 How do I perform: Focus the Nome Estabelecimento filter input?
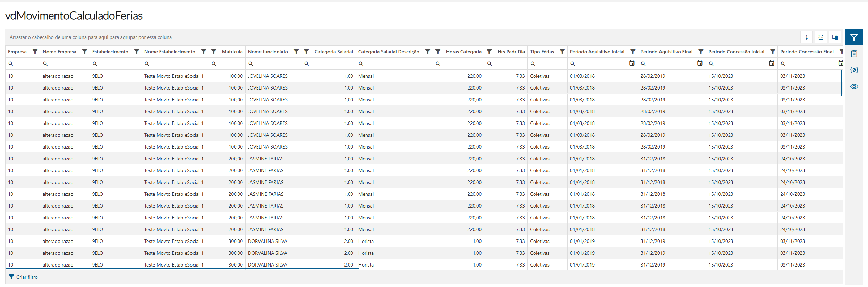click(x=175, y=64)
